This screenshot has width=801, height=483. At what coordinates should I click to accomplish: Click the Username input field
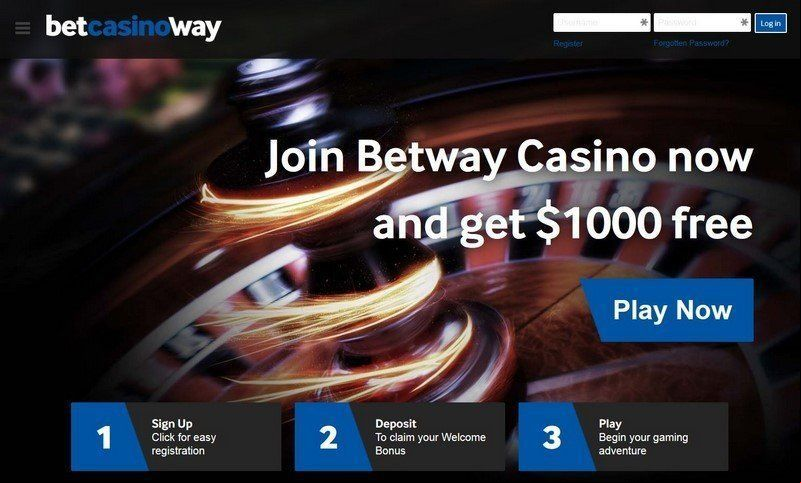coord(602,22)
